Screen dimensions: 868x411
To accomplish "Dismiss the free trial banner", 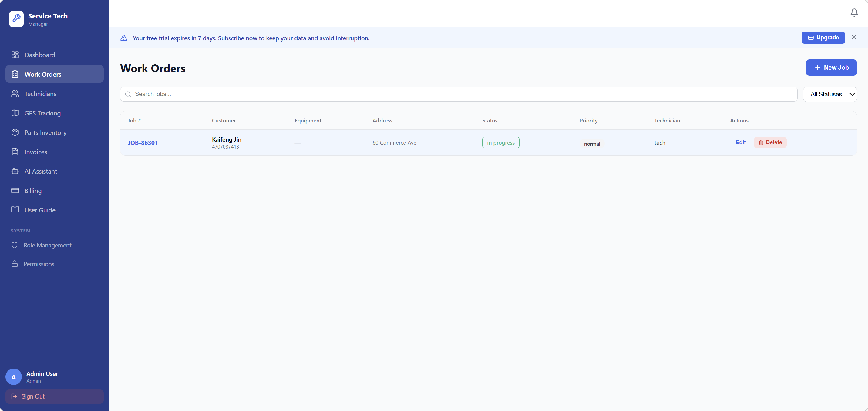I will 853,37.
